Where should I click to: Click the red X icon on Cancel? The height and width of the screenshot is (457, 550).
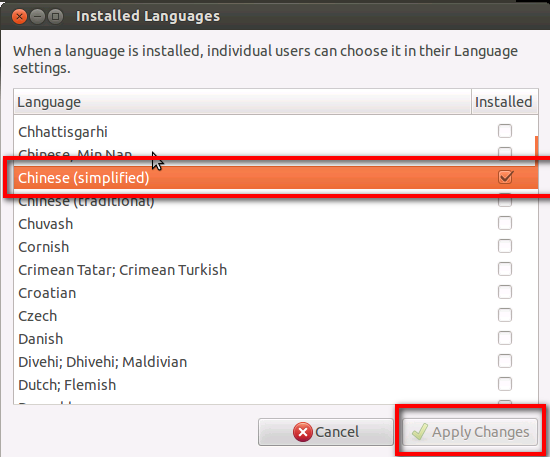pos(303,432)
